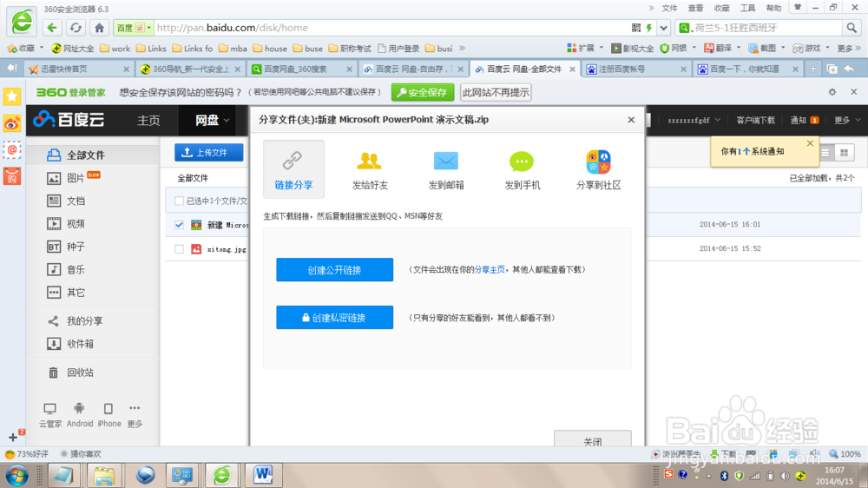
Task: Open the 1个 system notification link
Action: [744, 151]
